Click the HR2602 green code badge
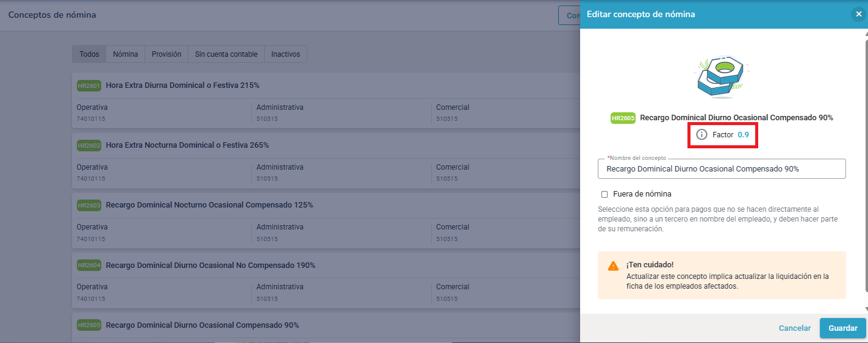 [x=89, y=145]
